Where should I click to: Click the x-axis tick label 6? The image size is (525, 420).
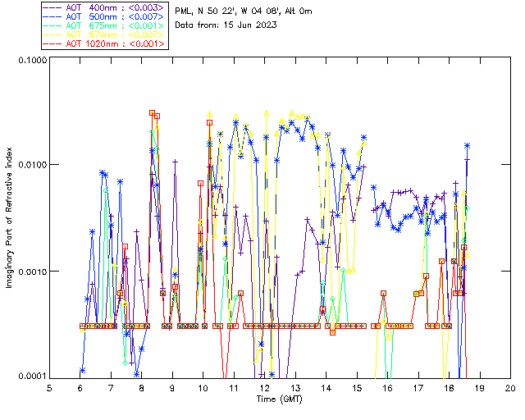[x=80, y=388]
